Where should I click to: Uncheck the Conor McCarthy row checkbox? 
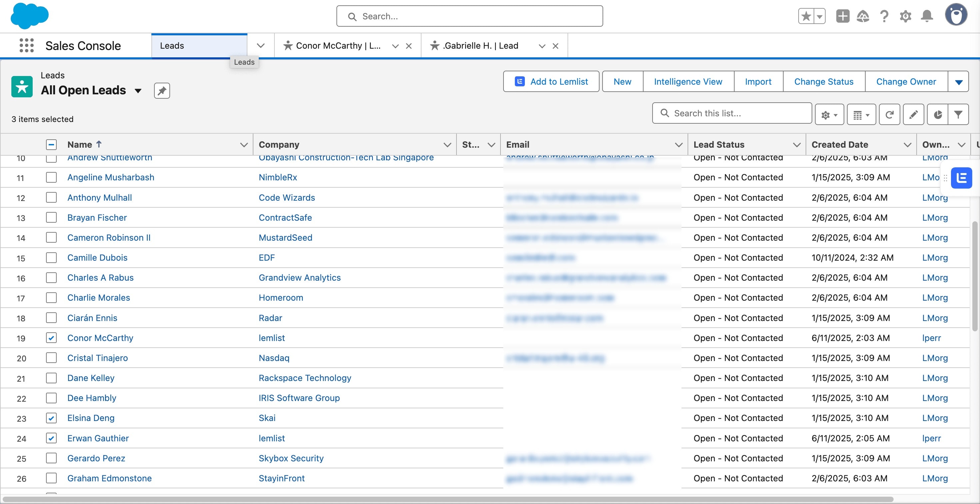click(x=51, y=338)
